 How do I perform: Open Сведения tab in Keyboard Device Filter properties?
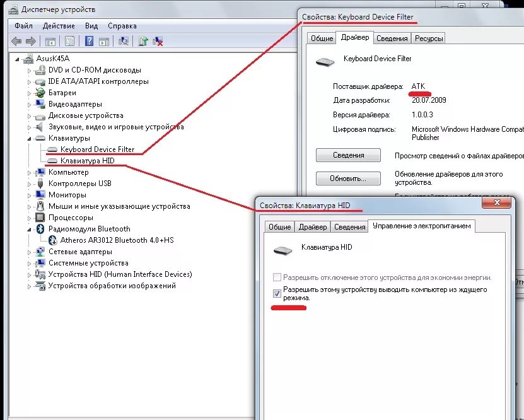(392, 38)
